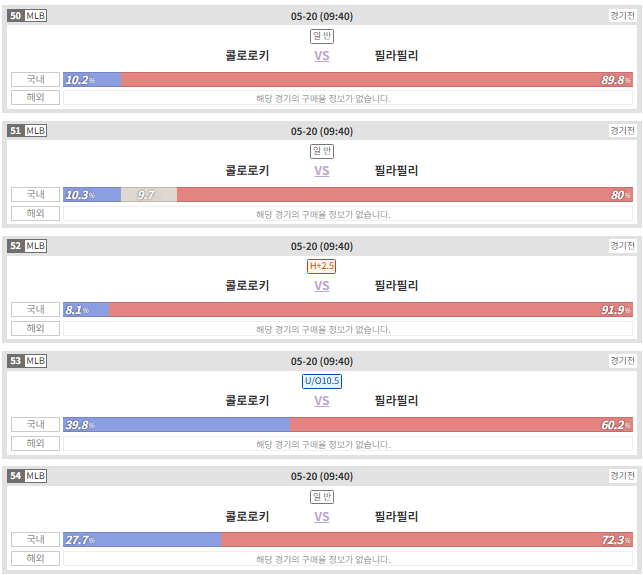The image size is (643, 575).
Task: Select the 국내 button in match 50
Action: tap(35, 80)
